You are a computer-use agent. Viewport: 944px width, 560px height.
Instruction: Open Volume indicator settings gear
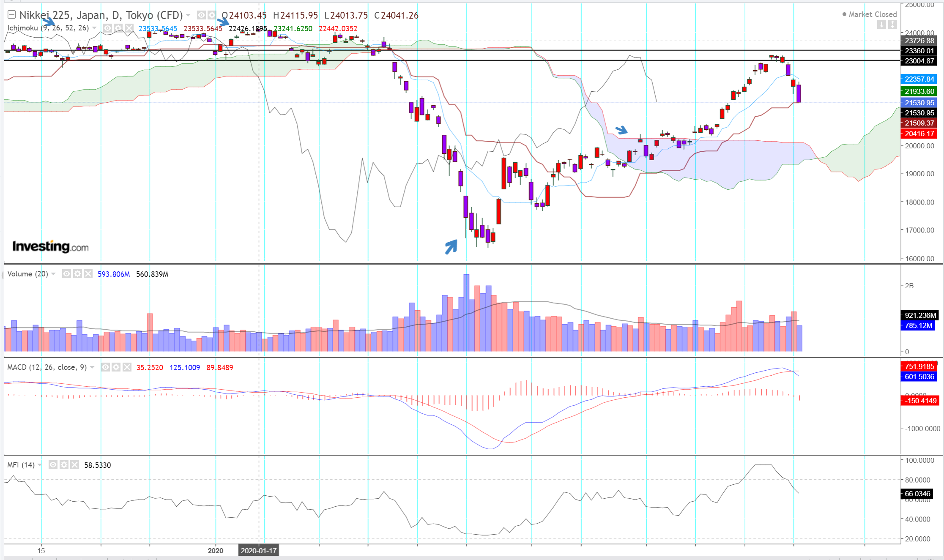click(77, 274)
